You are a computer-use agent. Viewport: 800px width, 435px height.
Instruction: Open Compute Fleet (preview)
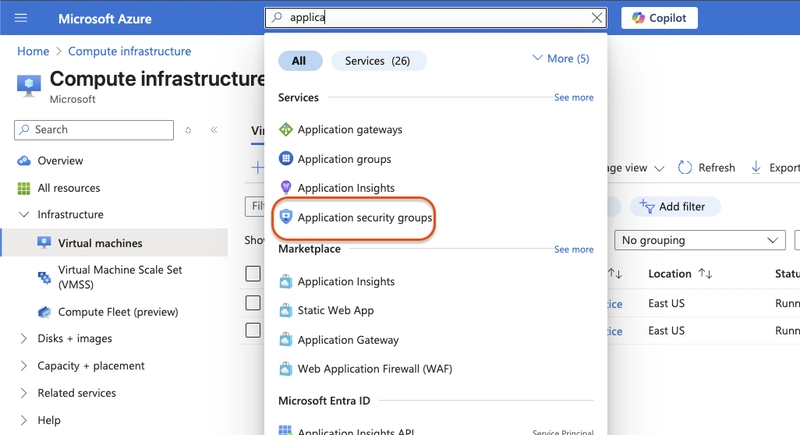(x=118, y=312)
